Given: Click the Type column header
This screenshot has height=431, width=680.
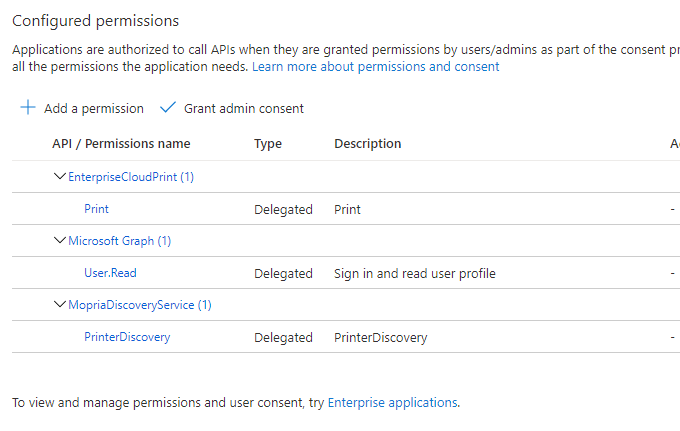Looking at the screenshot, I should 268,144.
